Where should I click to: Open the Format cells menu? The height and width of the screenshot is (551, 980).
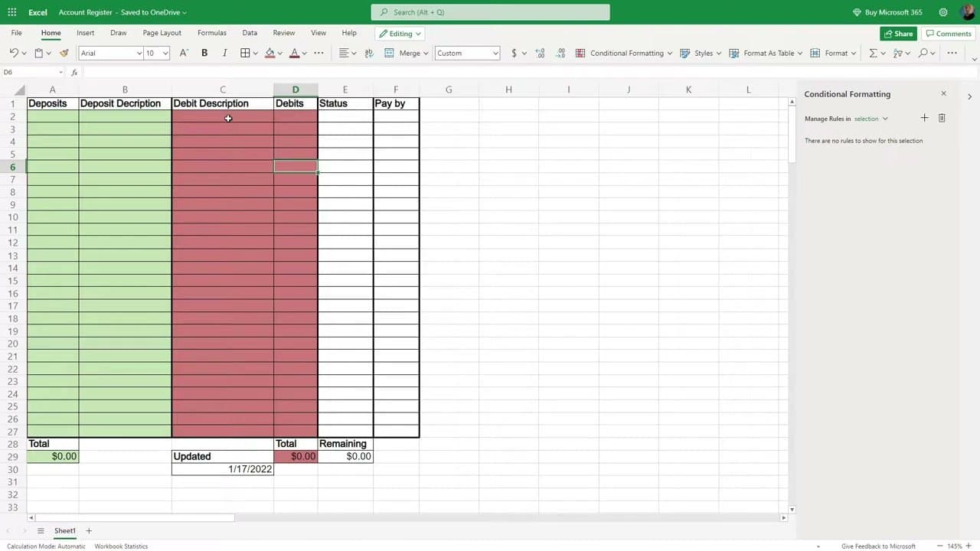point(834,53)
